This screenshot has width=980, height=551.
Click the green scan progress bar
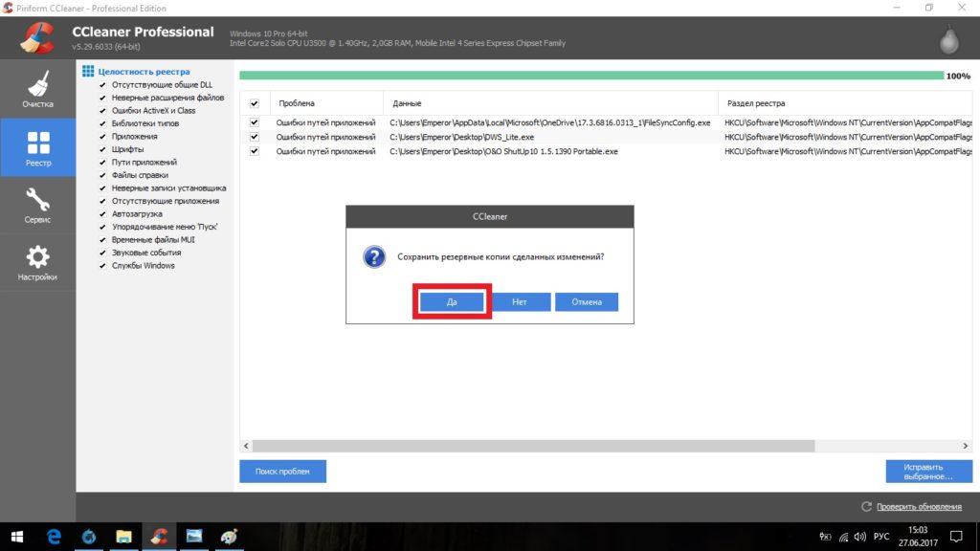click(x=591, y=76)
